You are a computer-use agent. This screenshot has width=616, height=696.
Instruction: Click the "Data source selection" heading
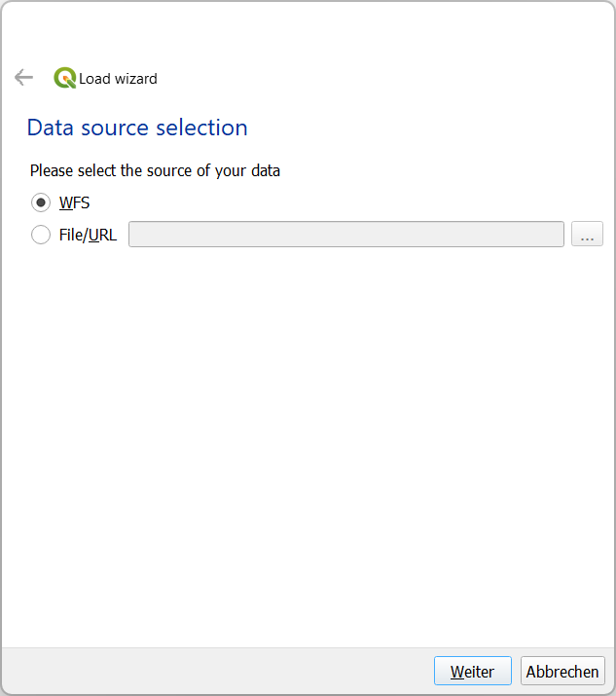point(137,128)
